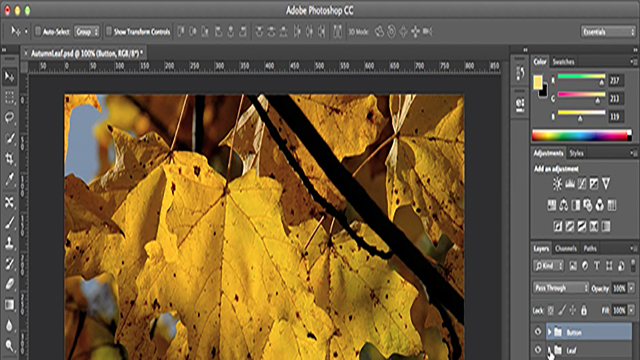Open the Fill slider dropdown arrow
The width and height of the screenshot is (640, 360).
tap(631, 311)
